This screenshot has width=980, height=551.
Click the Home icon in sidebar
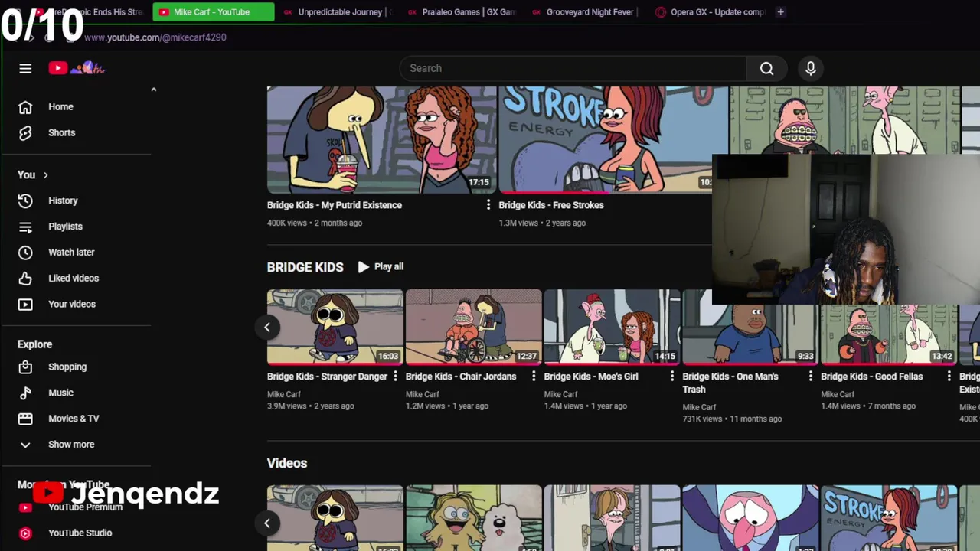pos(25,107)
